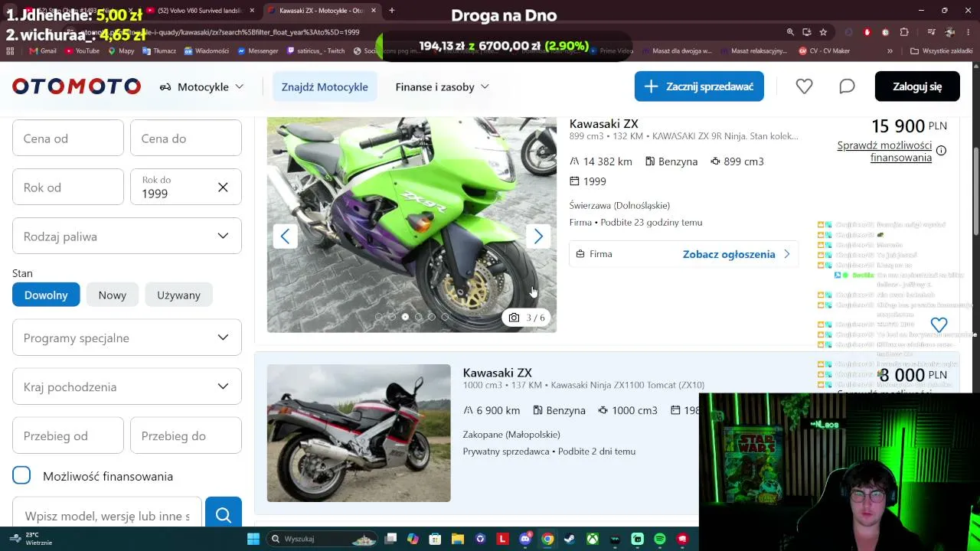Screen dimensions: 980x551
Task: Select 'Dowolny' condition option
Action: (46, 295)
